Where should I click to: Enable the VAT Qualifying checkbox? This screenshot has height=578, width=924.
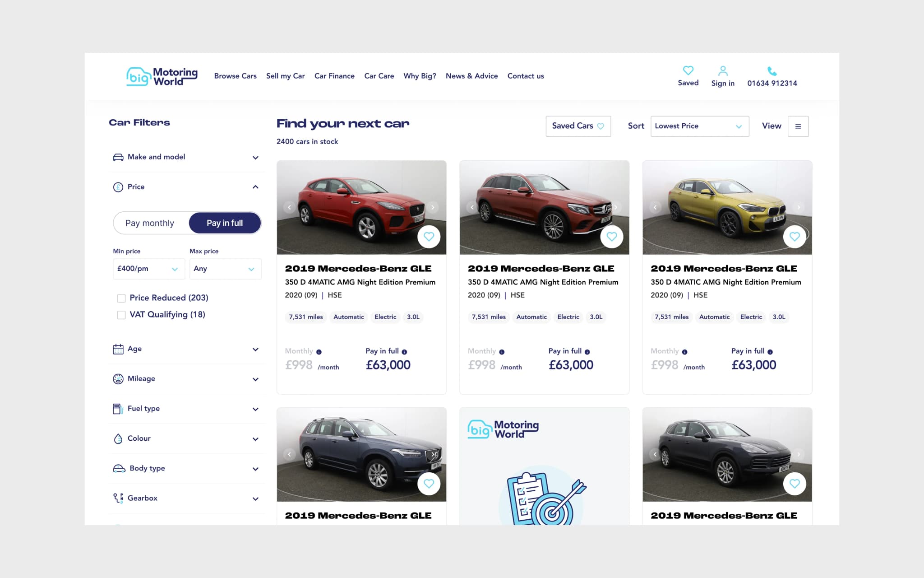tap(121, 315)
